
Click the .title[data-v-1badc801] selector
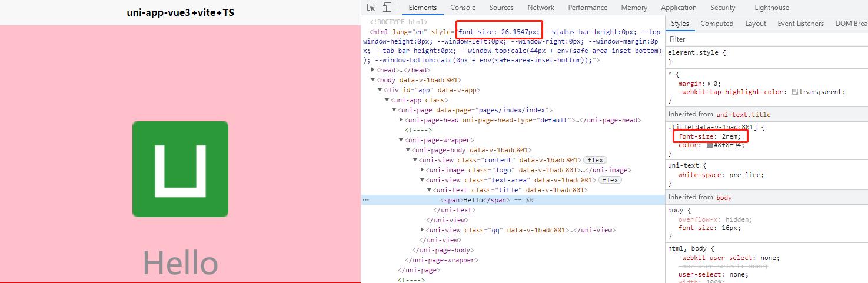pyautogui.click(x=713, y=127)
